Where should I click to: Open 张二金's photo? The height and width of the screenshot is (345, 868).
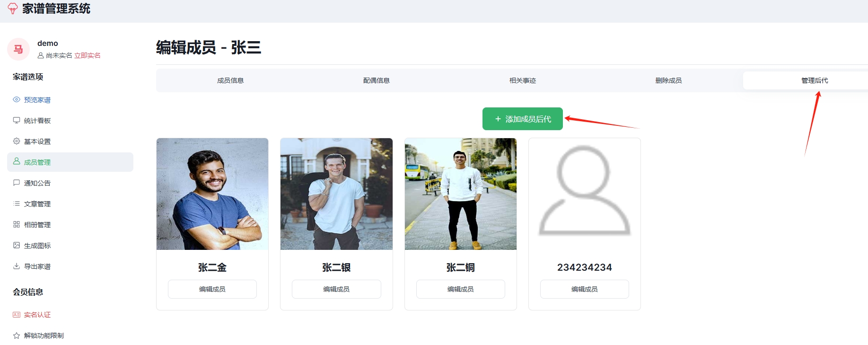(212, 194)
